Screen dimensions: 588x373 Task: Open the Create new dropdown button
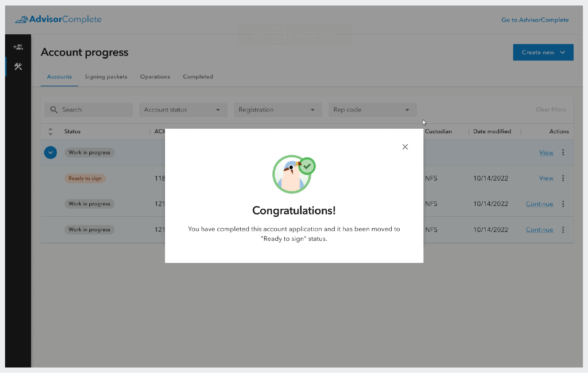543,52
